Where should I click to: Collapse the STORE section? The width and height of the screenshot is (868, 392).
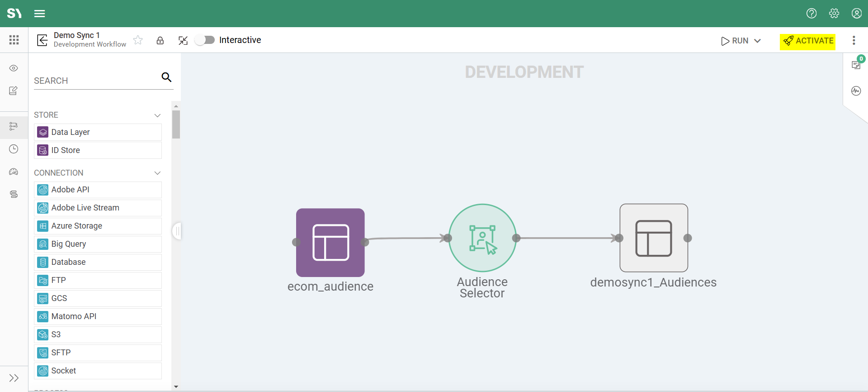coord(157,115)
